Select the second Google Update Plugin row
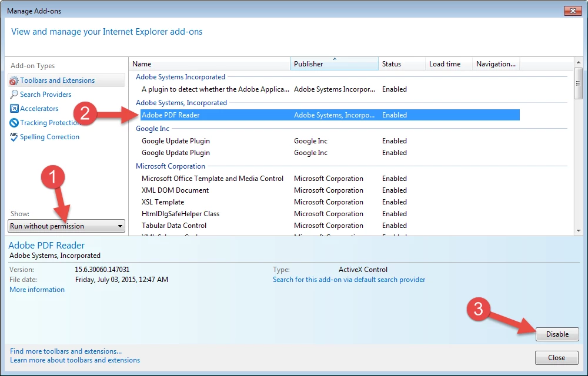The height and width of the screenshot is (376, 588). (x=330, y=152)
